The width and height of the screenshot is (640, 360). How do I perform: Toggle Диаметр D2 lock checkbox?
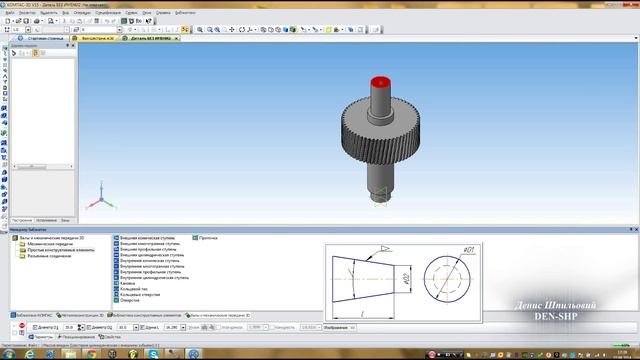point(89,327)
